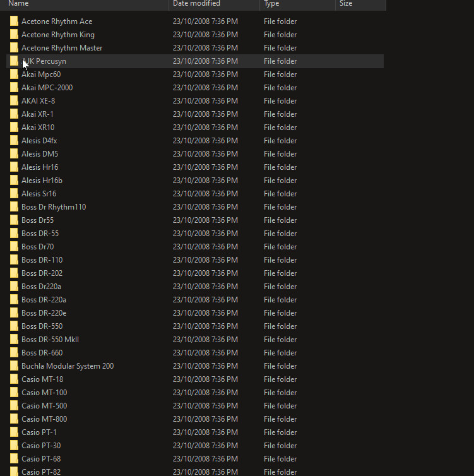Click the File folder type of Casio MT-100
474x476 pixels.
[x=280, y=393]
